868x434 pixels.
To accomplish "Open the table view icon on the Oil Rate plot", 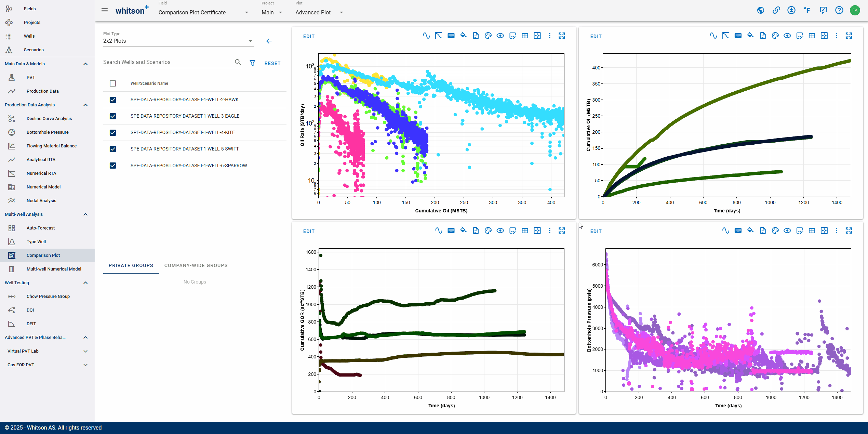I will tap(525, 36).
